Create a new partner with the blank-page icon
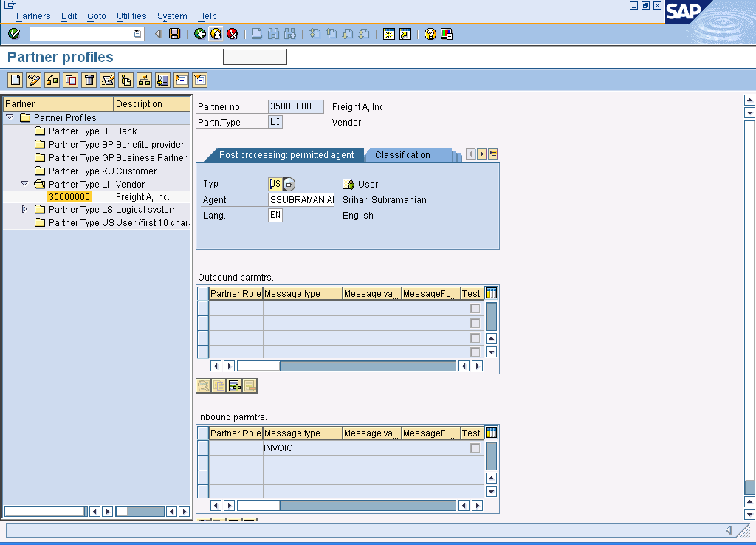Screen dimensions: 756x545 click(15, 80)
